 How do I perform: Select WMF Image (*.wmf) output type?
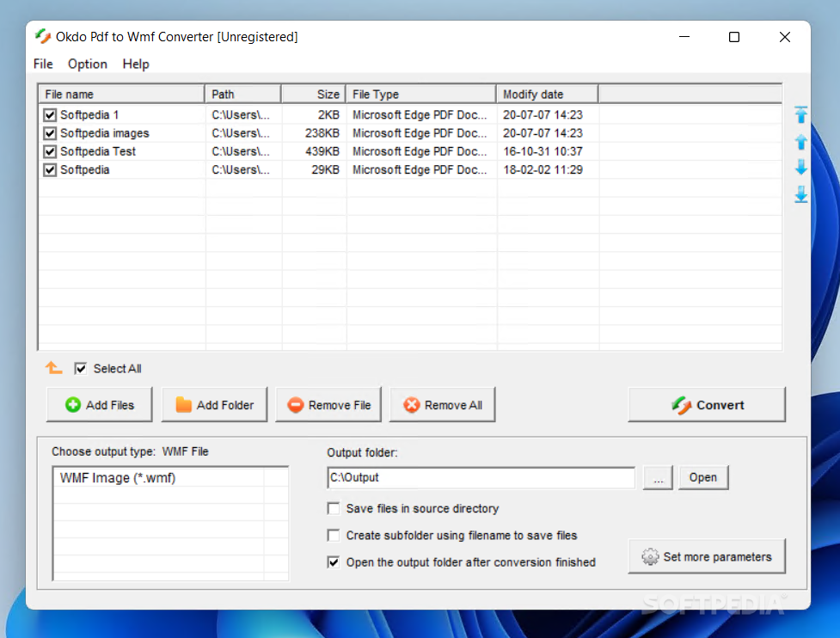pyautogui.click(x=118, y=478)
